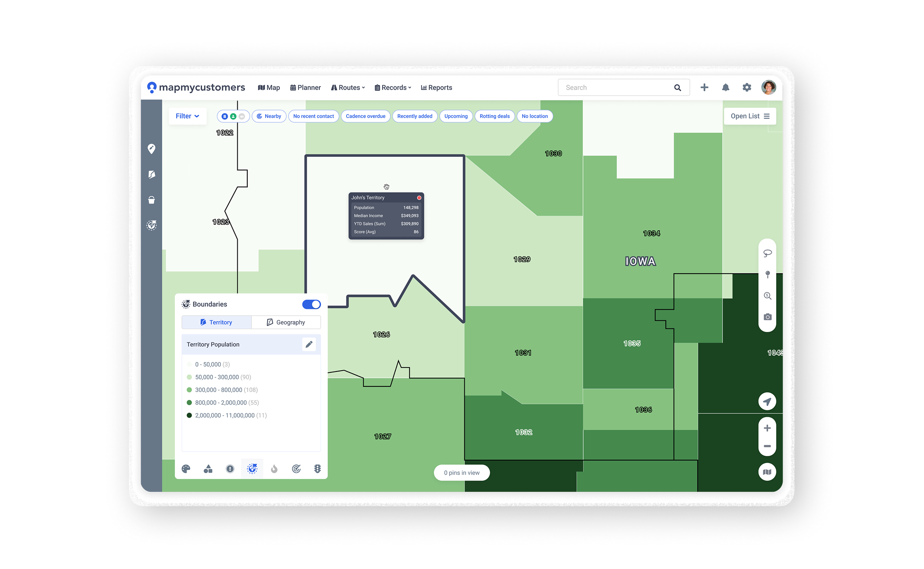Image resolution: width=924 pixels, height=569 pixels.
Task: Toggle the Nearby filter chip
Action: tap(269, 116)
